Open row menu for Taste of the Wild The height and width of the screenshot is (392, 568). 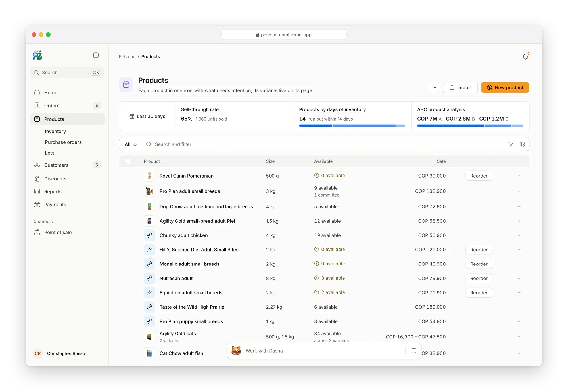pos(519,307)
